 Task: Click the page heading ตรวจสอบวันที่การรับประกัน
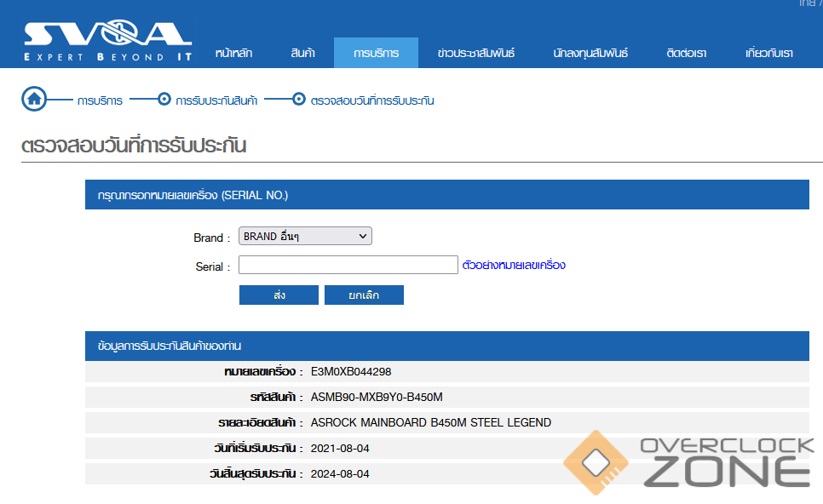tap(134, 146)
